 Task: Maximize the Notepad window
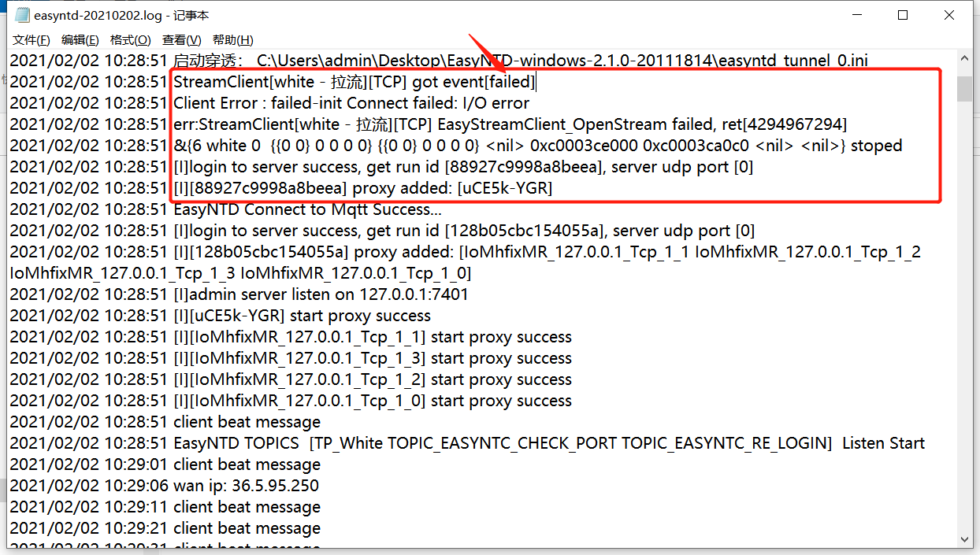[903, 15]
